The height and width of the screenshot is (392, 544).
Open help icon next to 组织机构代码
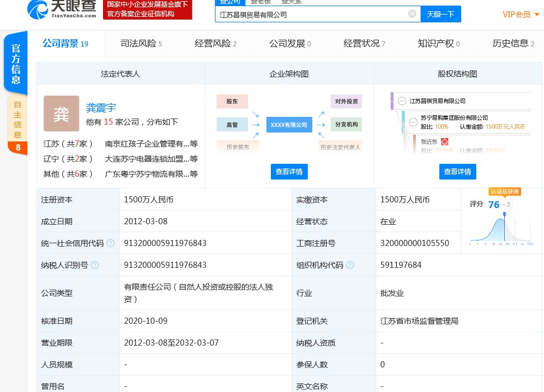pos(350,265)
